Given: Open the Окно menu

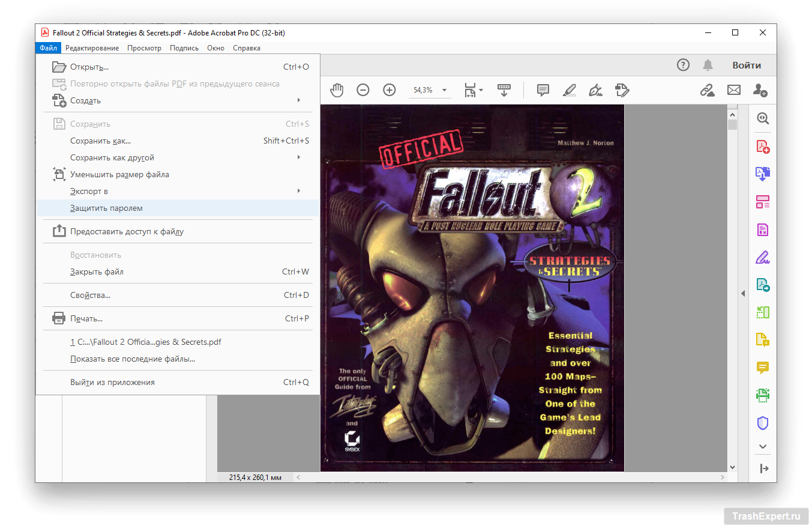Looking at the screenshot, I should (215, 48).
